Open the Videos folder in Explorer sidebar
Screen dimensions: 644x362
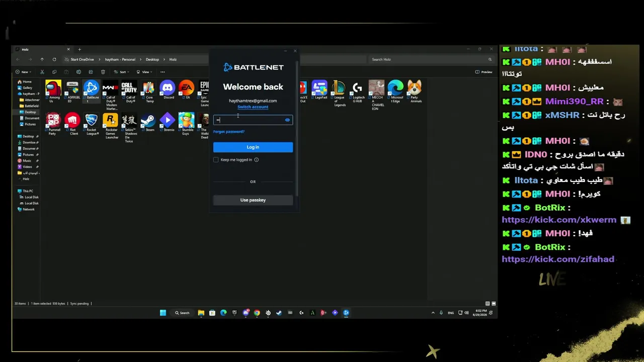tap(25, 167)
